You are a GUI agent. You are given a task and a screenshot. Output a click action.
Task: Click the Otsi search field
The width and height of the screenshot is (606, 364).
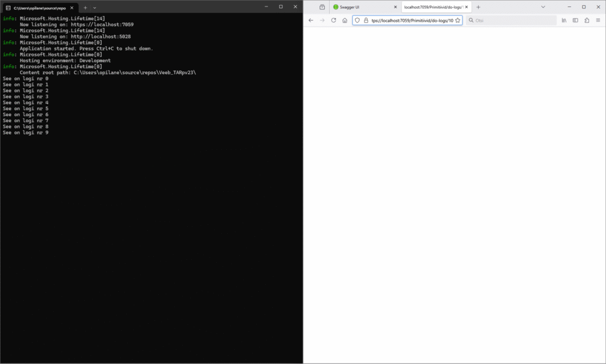click(512, 20)
